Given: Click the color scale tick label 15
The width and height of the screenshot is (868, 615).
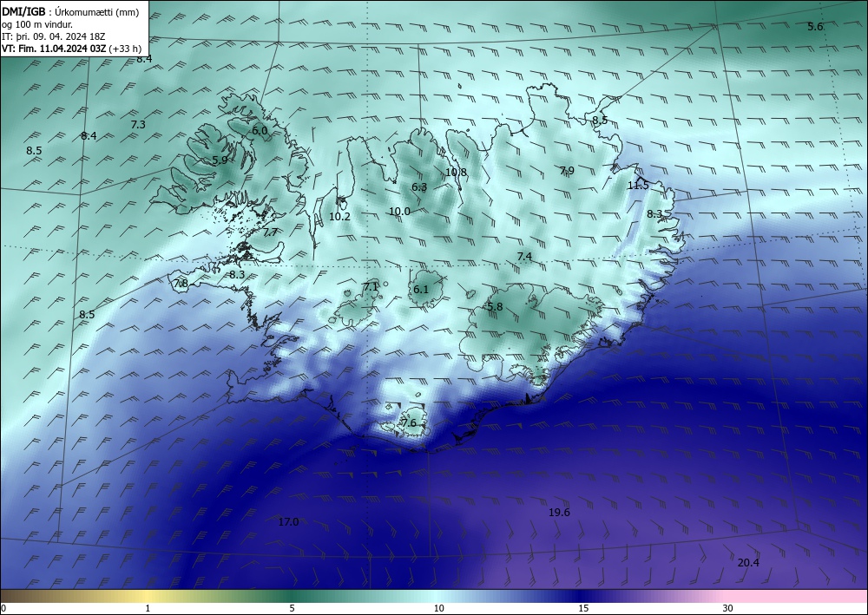Looking at the screenshot, I should pos(583,609).
